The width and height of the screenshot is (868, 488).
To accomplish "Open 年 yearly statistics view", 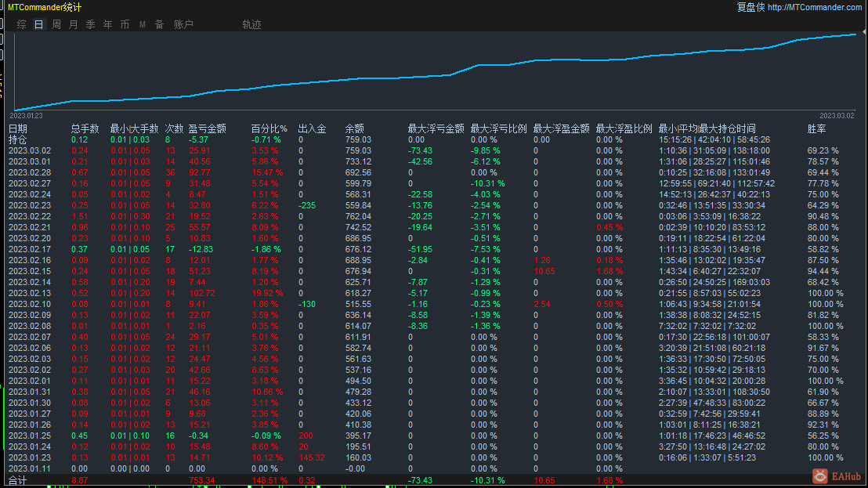I will [107, 23].
